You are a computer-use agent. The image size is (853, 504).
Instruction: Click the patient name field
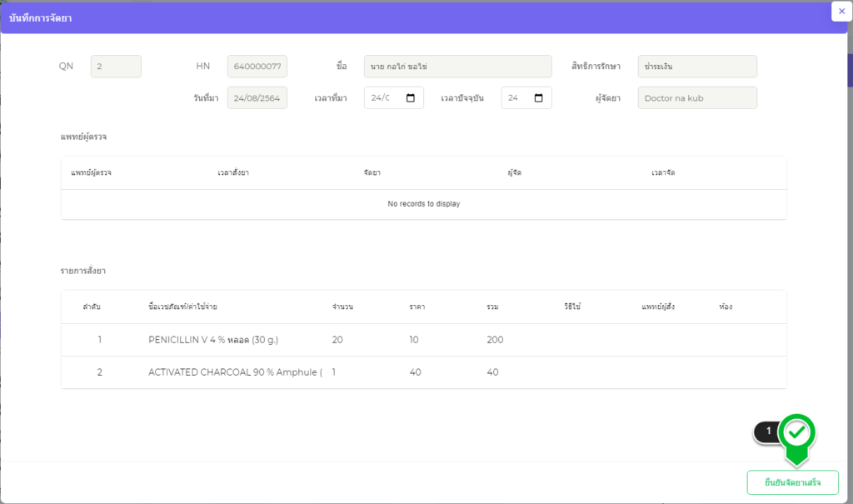[457, 67]
